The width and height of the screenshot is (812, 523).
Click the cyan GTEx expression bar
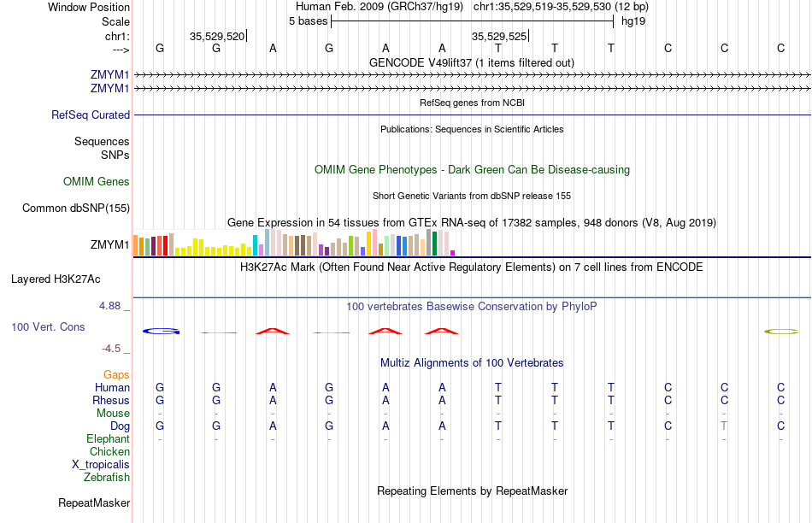pos(255,245)
